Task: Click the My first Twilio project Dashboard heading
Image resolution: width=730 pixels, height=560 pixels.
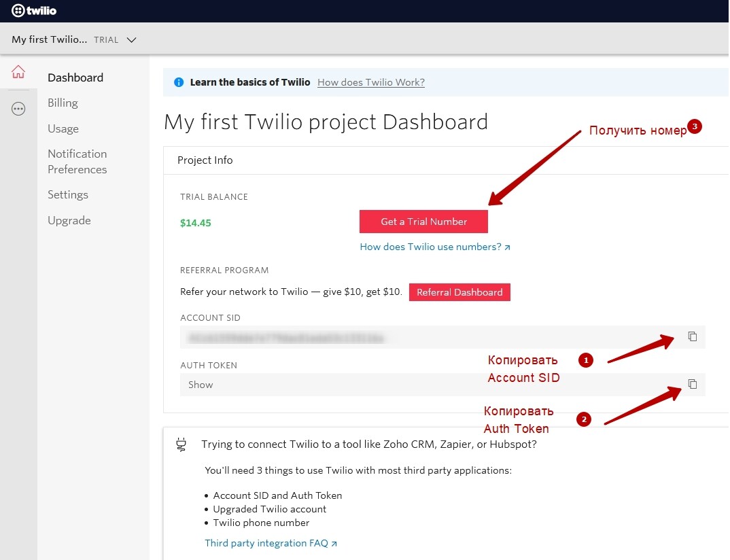Action: [326, 122]
